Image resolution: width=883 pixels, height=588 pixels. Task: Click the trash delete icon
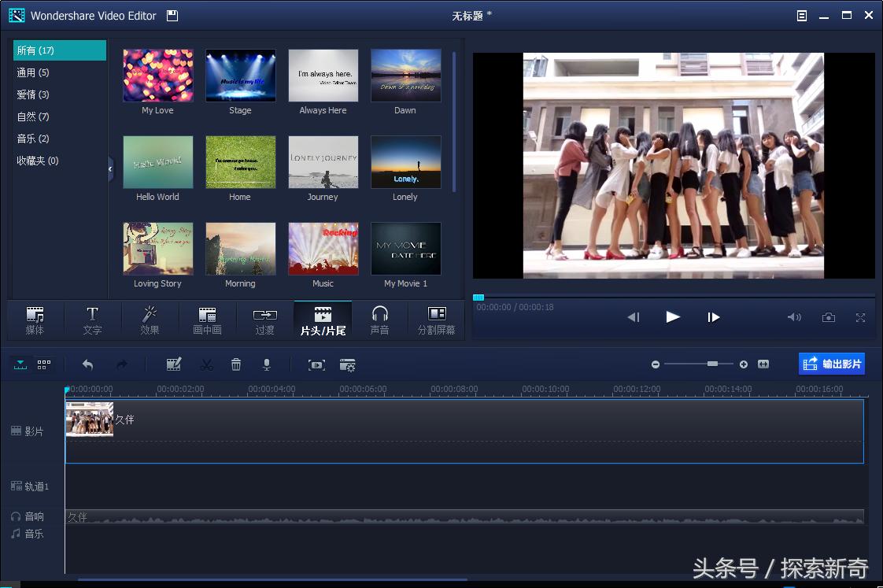click(x=236, y=364)
